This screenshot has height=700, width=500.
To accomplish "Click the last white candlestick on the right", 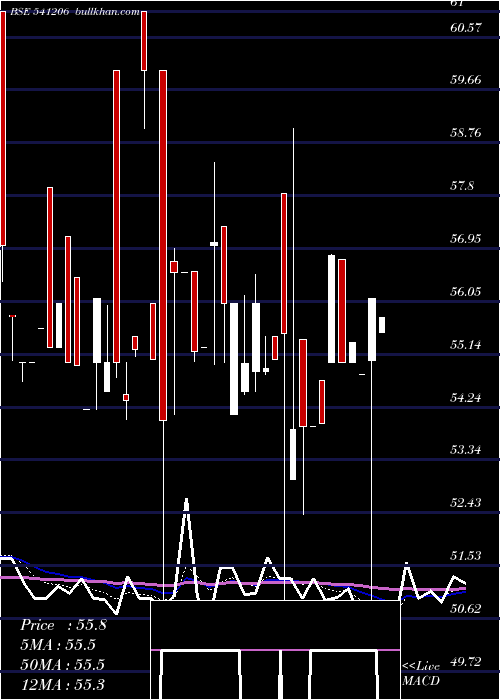I will (382, 325).
